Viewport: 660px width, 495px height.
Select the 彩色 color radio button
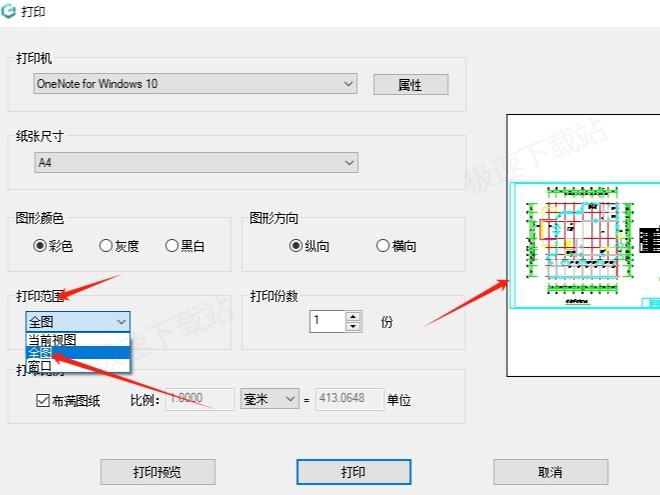(40, 245)
